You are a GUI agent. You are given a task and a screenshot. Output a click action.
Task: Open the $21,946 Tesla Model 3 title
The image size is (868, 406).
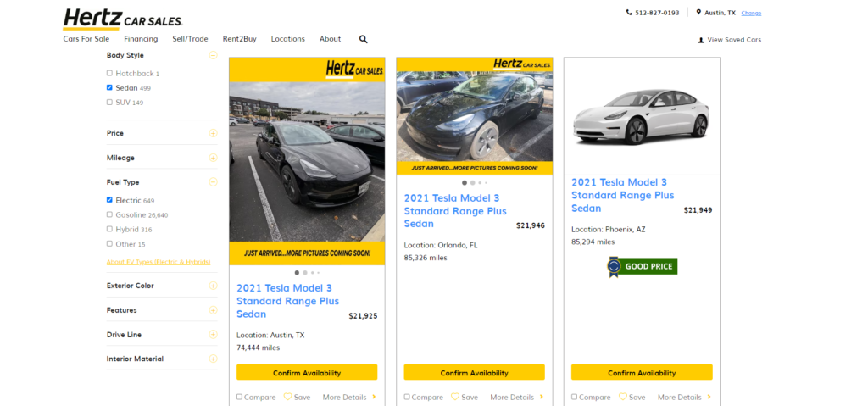455,210
